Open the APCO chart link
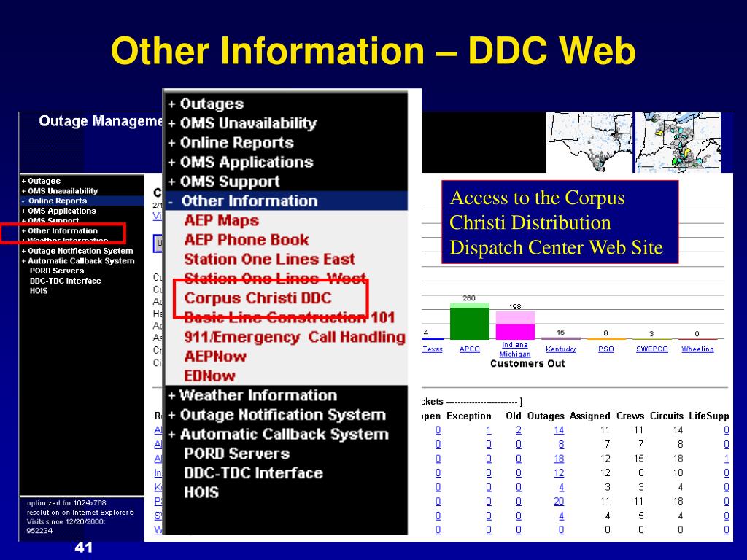This screenshot has width=747, height=560. [x=469, y=349]
